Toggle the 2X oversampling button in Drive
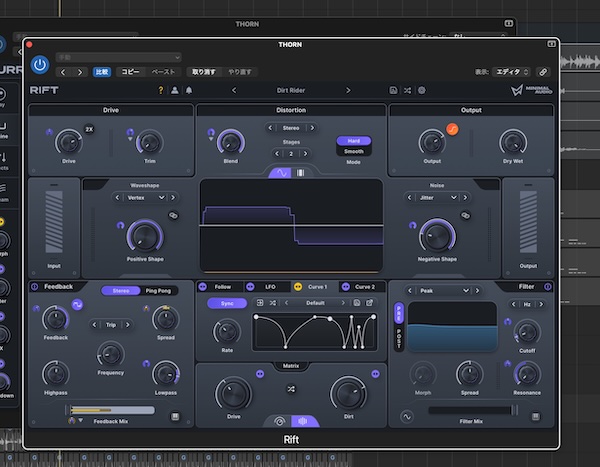The height and width of the screenshot is (467, 600). (89, 129)
